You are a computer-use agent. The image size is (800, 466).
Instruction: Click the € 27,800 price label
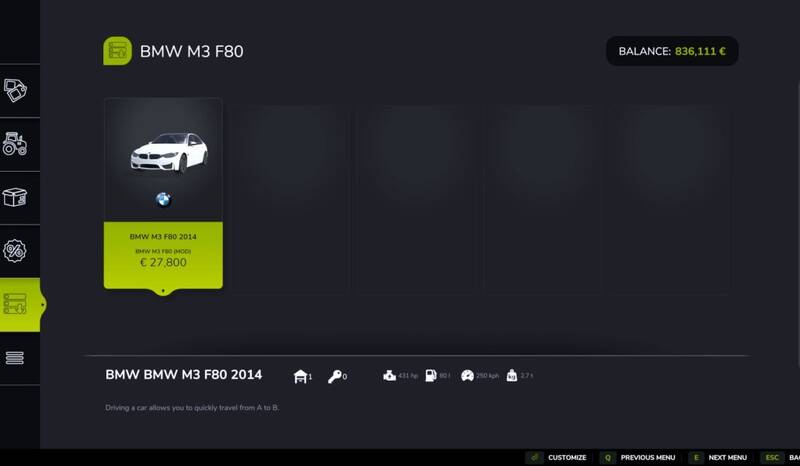click(163, 263)
